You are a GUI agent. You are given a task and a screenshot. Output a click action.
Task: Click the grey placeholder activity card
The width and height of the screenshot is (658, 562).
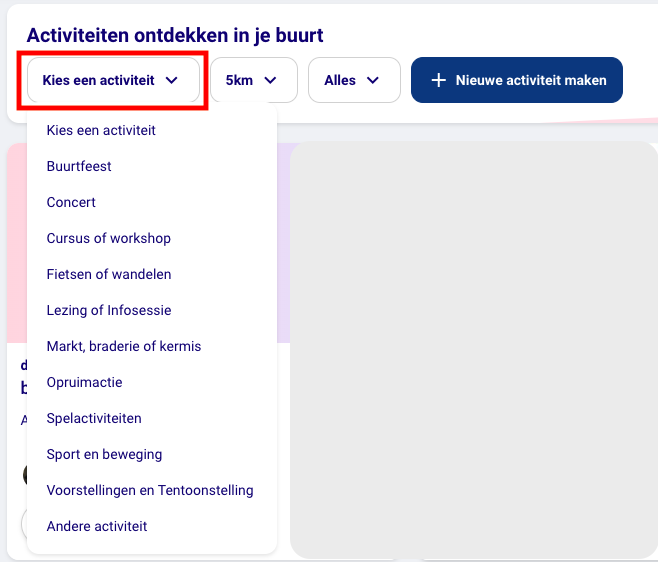[472, 350]
